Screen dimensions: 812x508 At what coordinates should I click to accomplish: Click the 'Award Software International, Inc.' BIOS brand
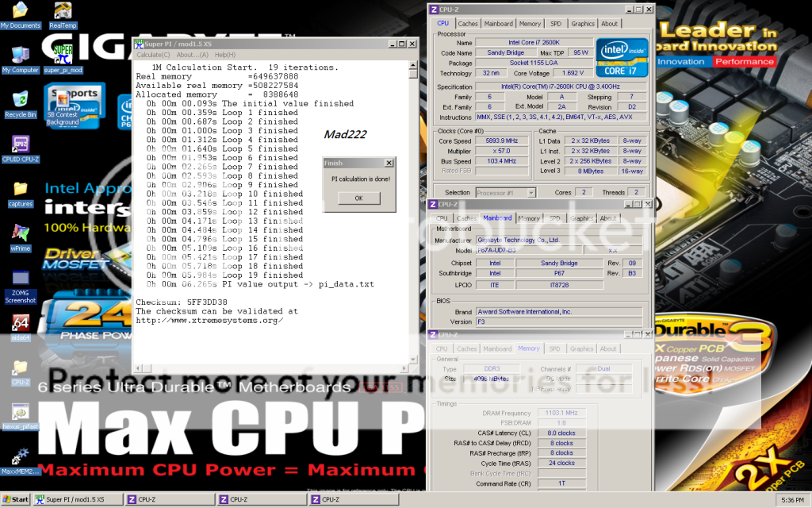click(559, 312)
